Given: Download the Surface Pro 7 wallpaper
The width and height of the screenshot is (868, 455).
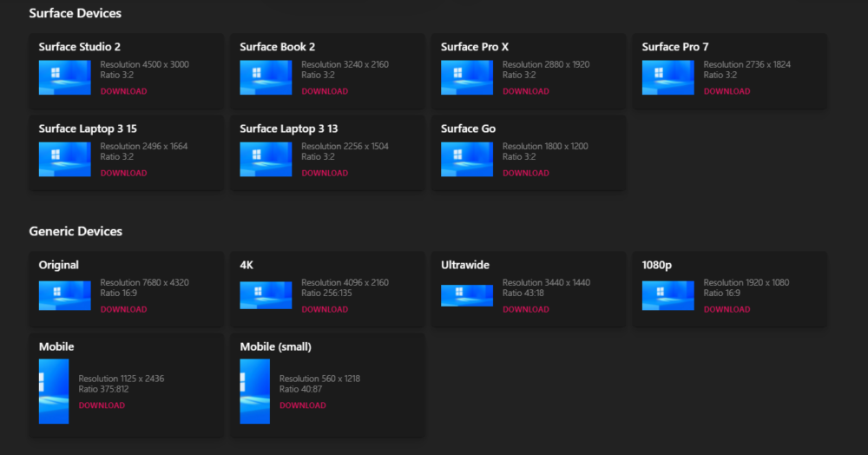Looking at the screenshot, I should (x=727, y=91).
